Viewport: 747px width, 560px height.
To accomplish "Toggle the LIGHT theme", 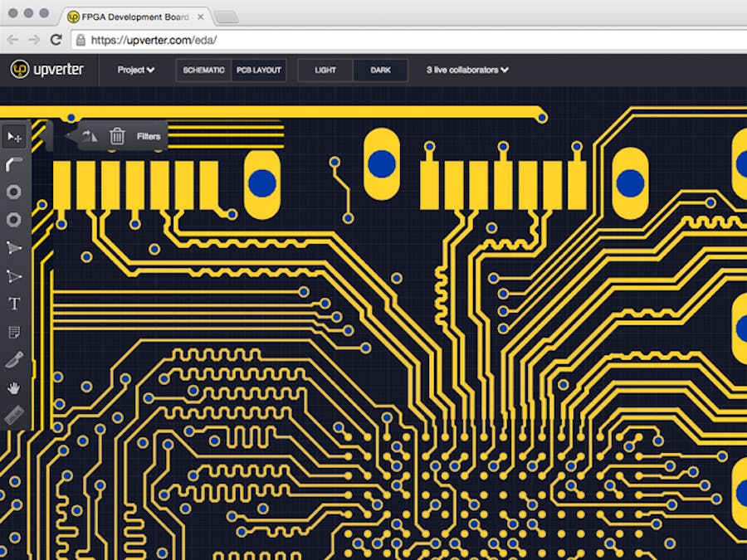I will coord(325,70).
